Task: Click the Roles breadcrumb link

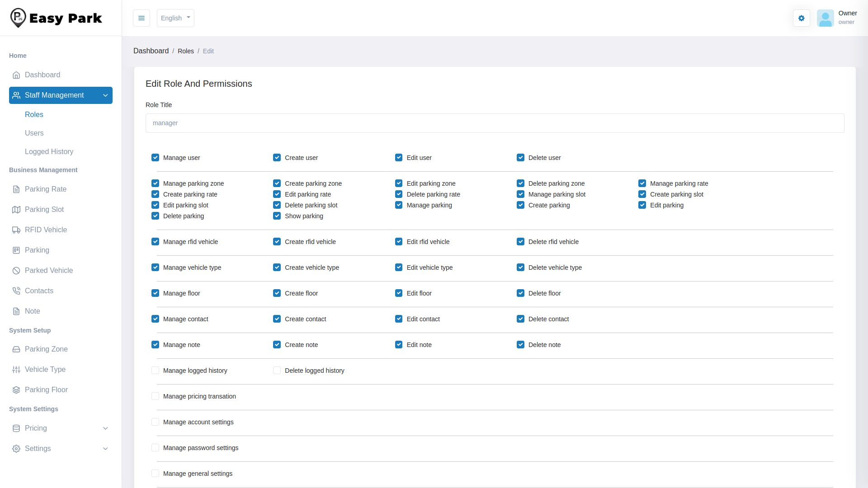Action: click(x=185, y=51)
